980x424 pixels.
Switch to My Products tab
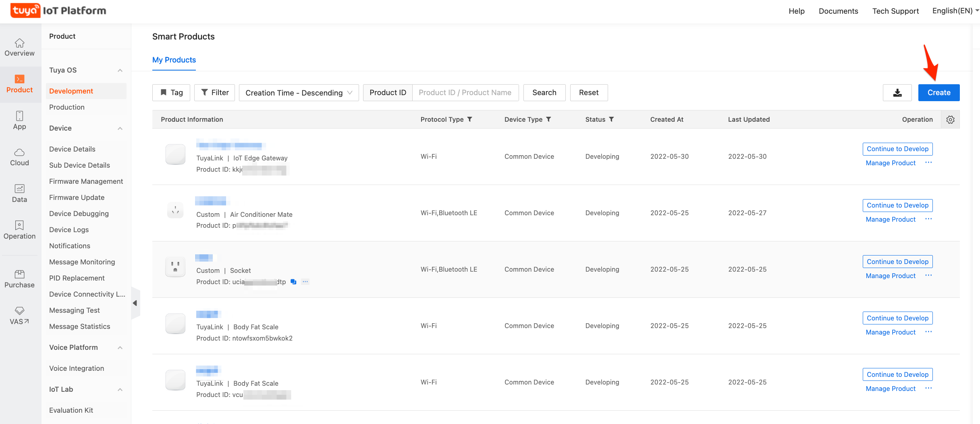tap(174, 60)
